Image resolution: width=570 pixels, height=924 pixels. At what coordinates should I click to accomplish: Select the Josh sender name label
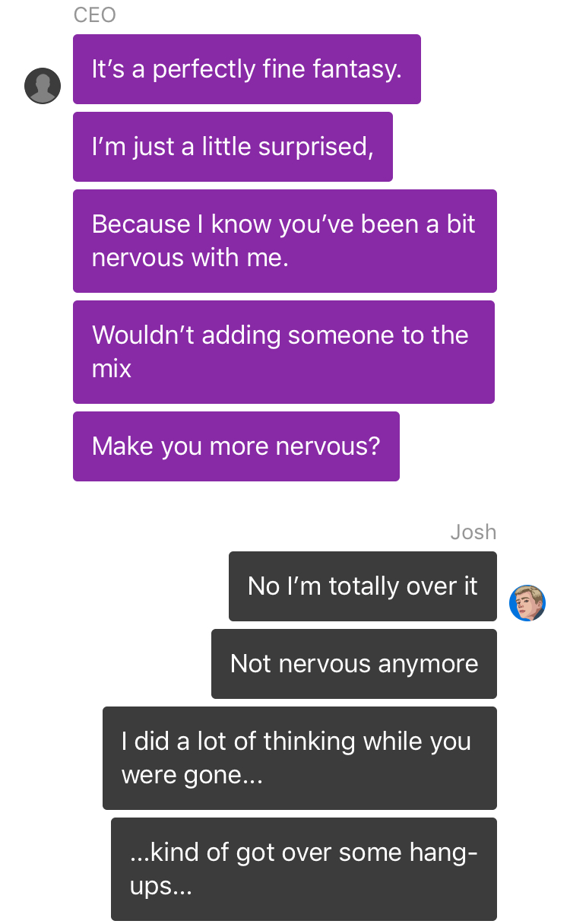(x=473, y=532)
